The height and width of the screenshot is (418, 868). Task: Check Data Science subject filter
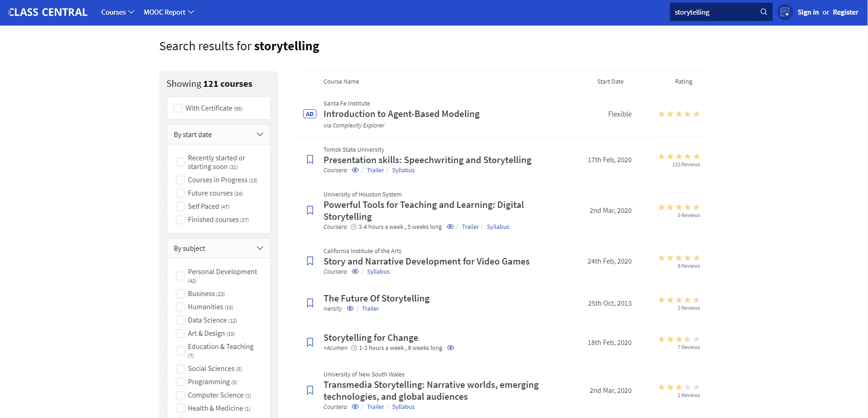tap(180, 320)
